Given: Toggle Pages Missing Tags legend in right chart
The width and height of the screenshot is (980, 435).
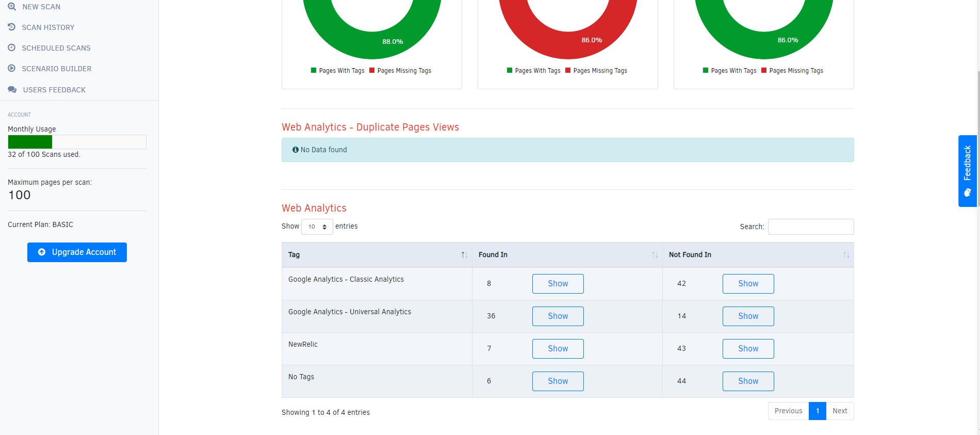Looking at the screenshot, I should click(x=792, y=71).
